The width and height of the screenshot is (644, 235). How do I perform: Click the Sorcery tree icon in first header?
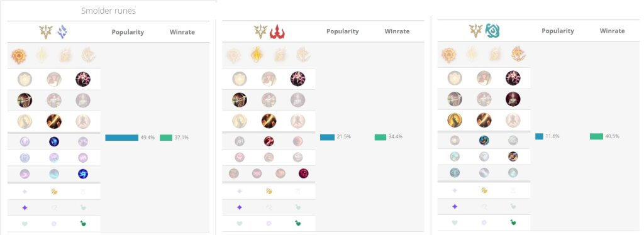pyautogui.click(x=62, y=31)
